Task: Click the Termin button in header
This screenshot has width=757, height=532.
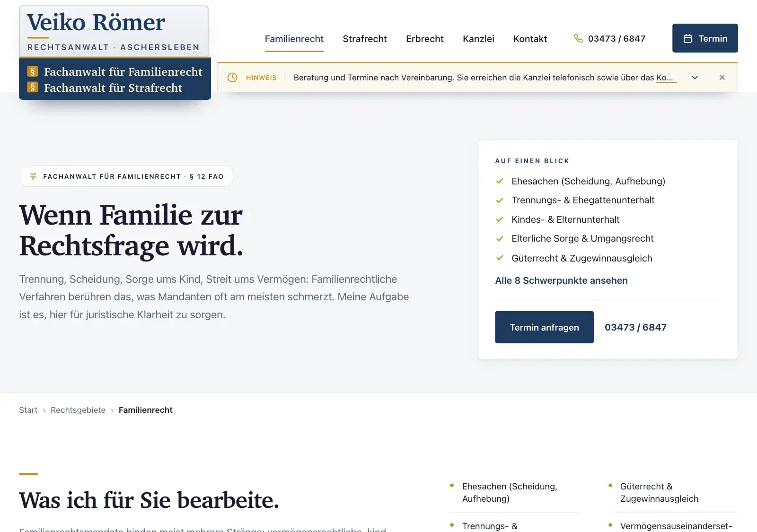Action: [705, 38]
